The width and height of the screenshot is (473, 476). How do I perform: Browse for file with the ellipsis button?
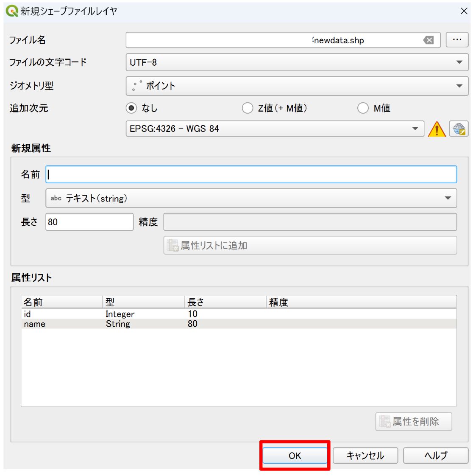(x=457, y=40)
